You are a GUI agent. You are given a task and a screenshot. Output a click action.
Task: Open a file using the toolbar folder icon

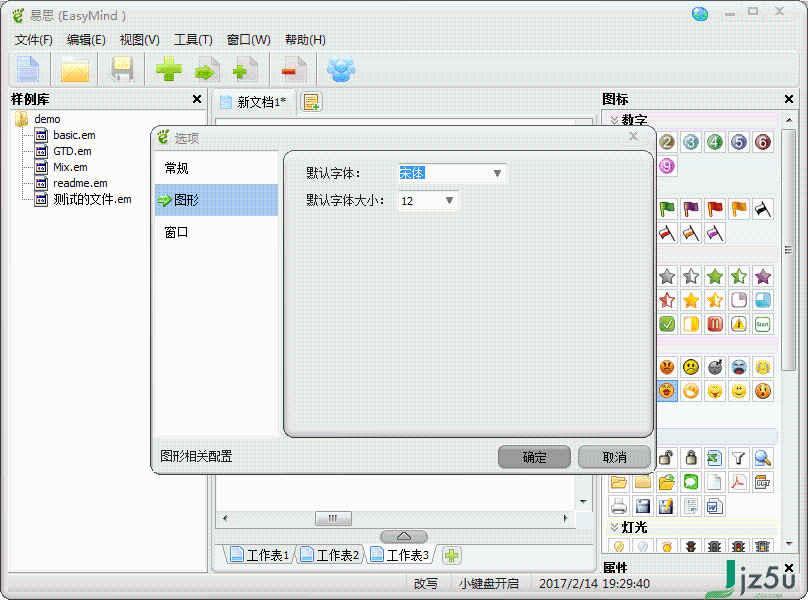coord(72,69)
